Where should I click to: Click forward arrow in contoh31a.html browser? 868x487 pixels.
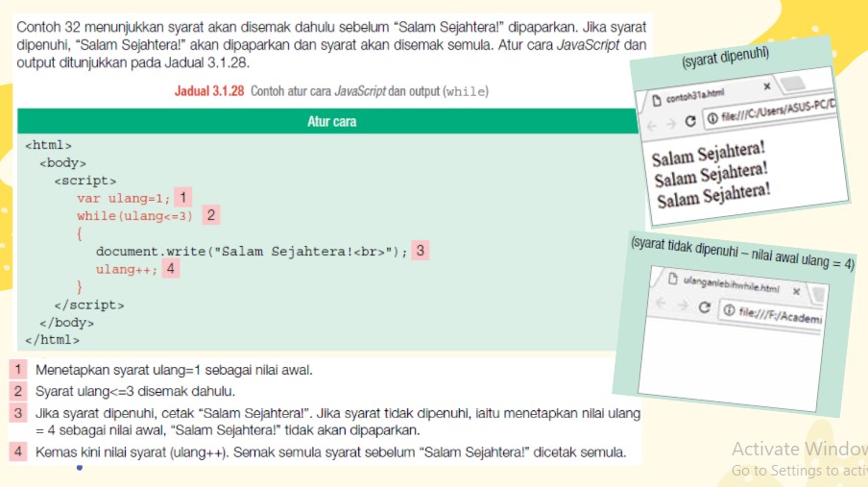670,124
